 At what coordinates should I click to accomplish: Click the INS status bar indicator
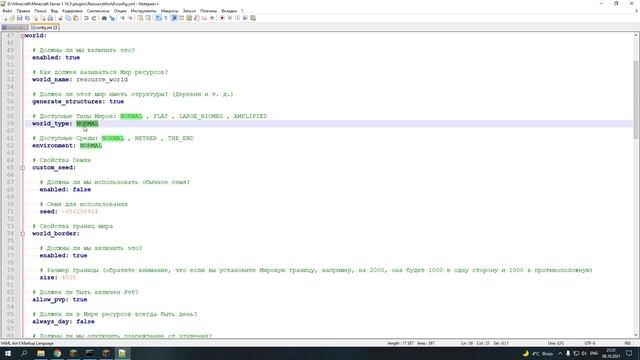coord(627,343)
